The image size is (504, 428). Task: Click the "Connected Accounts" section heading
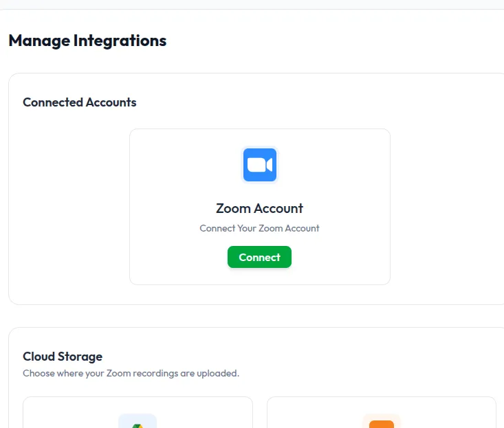80,102
